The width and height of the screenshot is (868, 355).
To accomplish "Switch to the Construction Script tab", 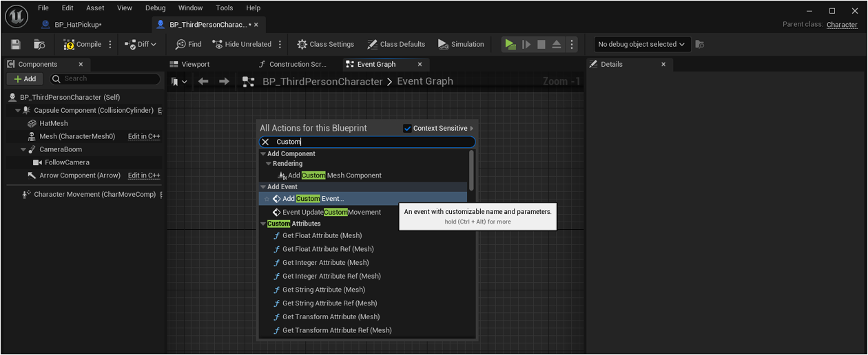I will (x=298, y=64).
